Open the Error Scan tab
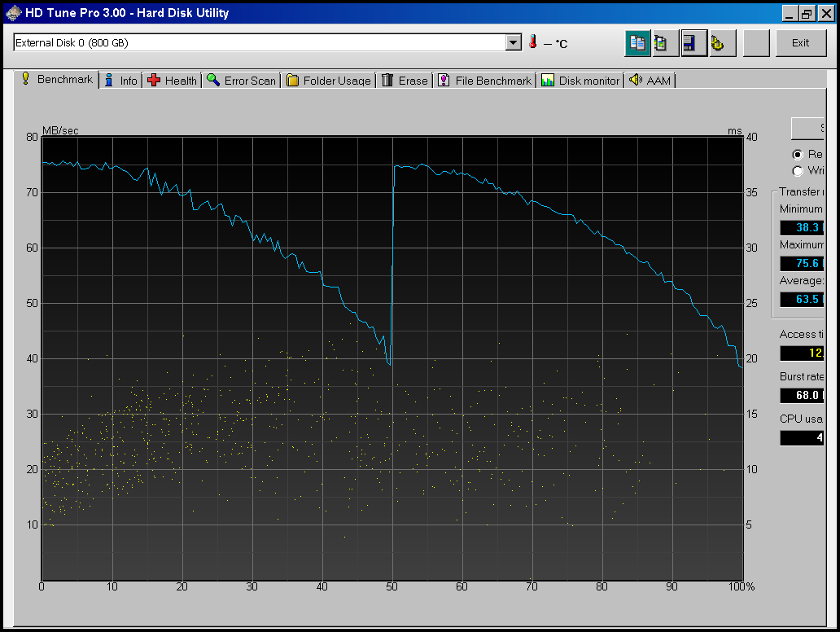840x632 pixels. 241,81
